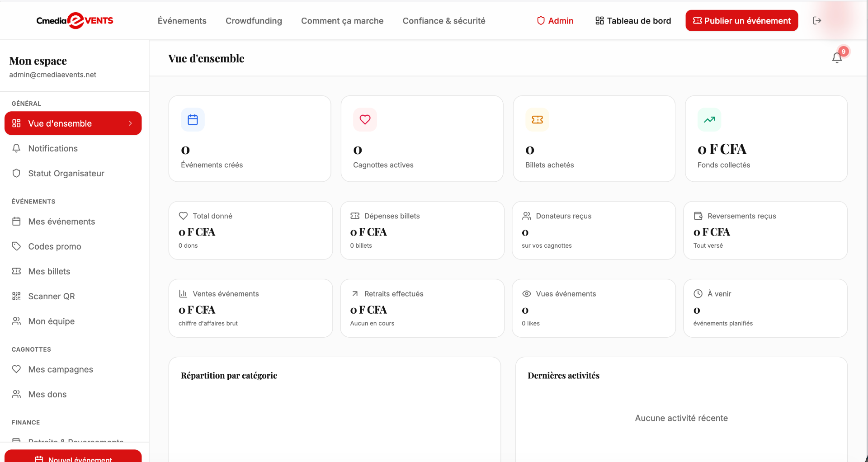
Task: Click the calendar icon beside Mes événements
Action: (16, 222)
